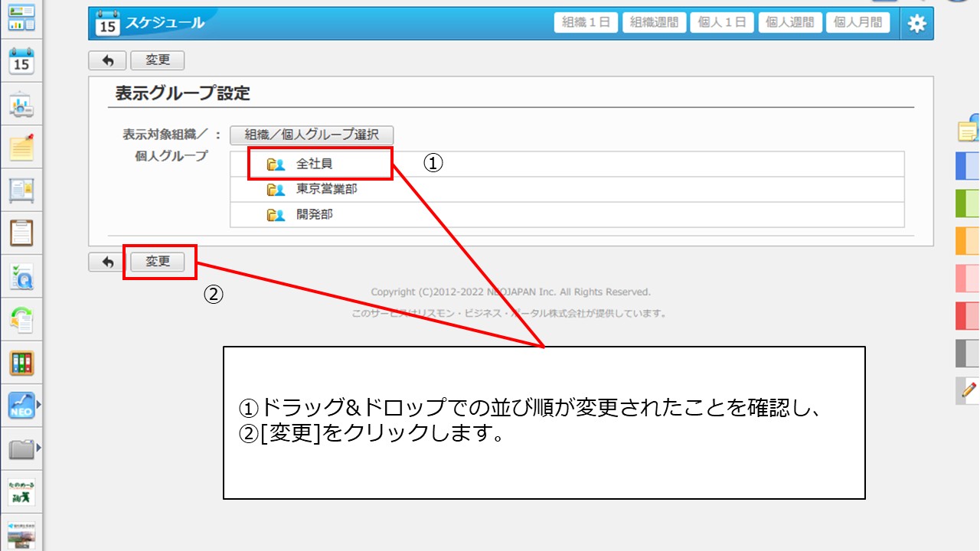980x551 pixels.
Task: Open the calendar schedule icon in sidebar
Action: [x=21, y=60]
